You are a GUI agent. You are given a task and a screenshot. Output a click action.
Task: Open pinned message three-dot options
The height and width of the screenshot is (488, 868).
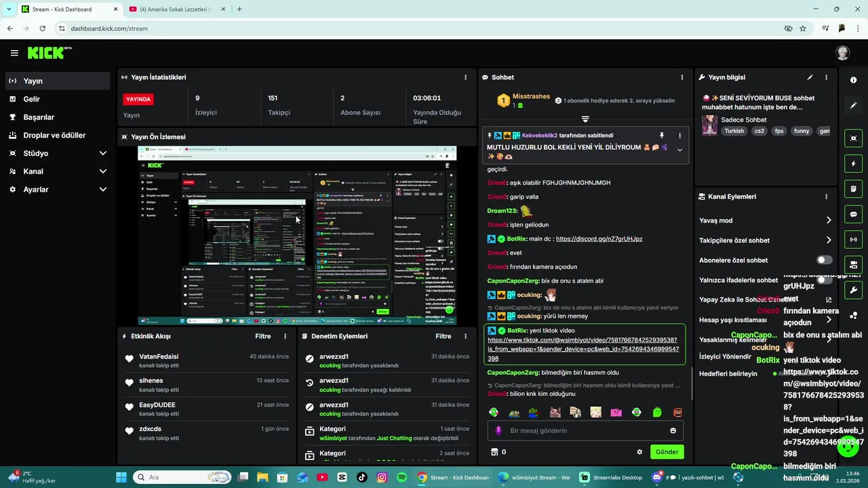(679, 136)
